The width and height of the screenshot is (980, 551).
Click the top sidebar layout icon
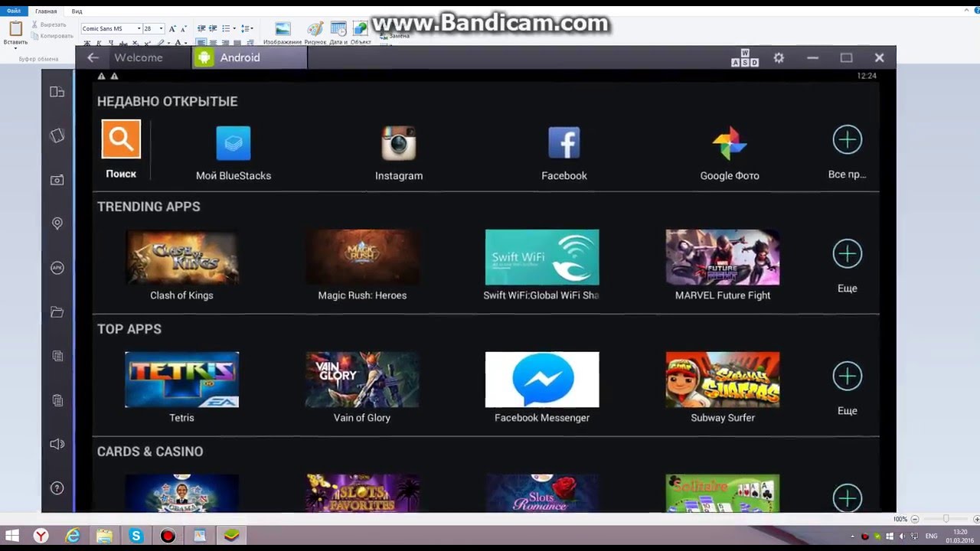[x=57, y=92]
